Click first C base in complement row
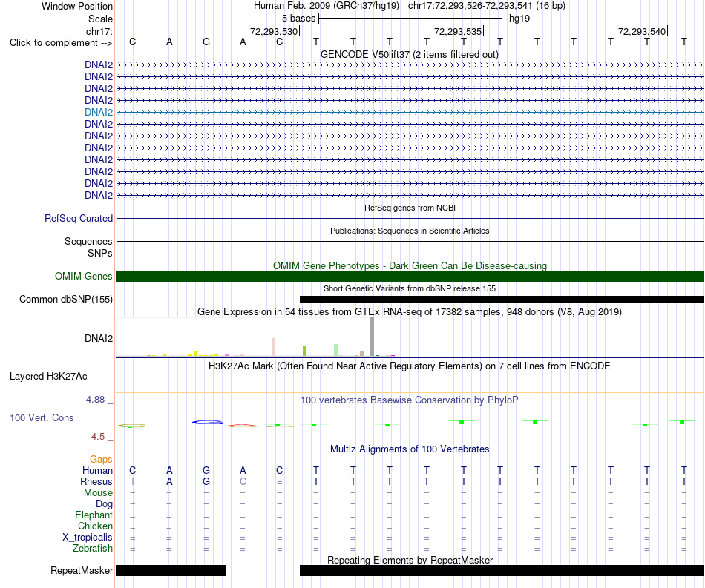This screenshot has height=588, width=705. (132, 42)
